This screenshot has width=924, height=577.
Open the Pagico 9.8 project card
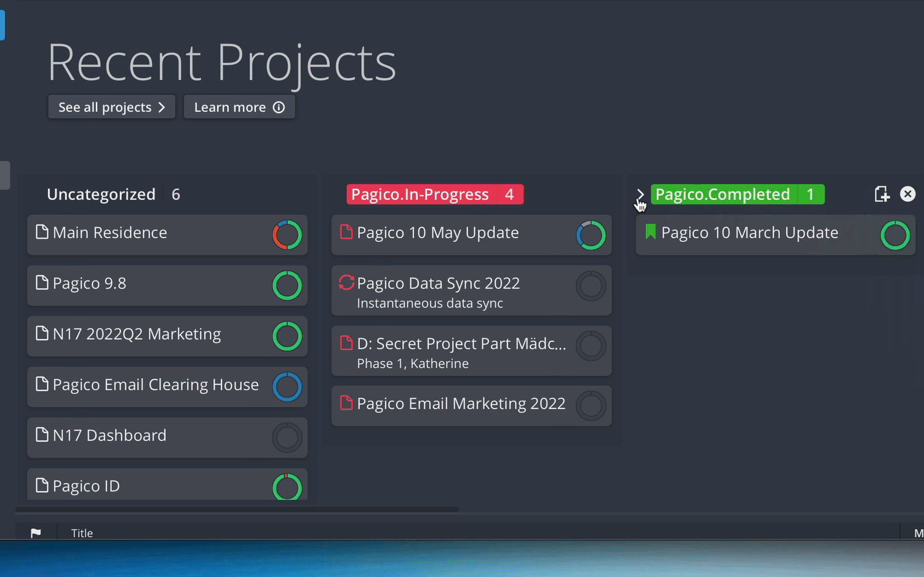[x=167, y=285]
